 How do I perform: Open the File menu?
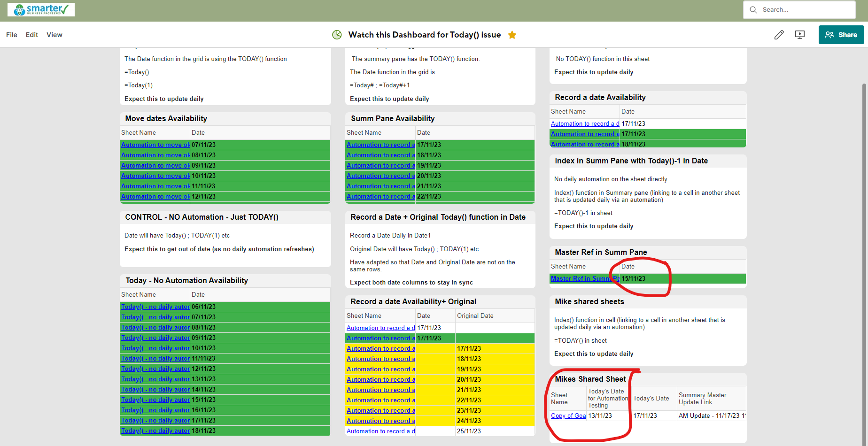click(12, 35)
